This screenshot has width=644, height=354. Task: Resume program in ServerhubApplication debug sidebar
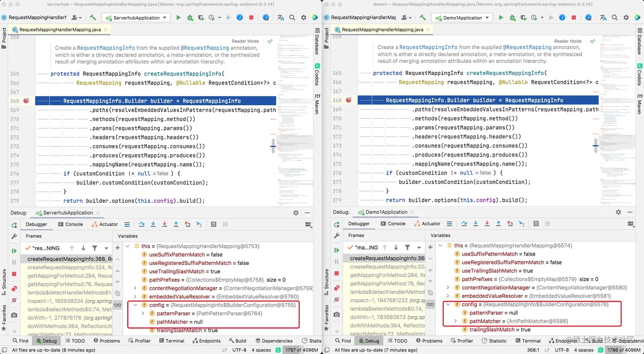tap(14, 251)
